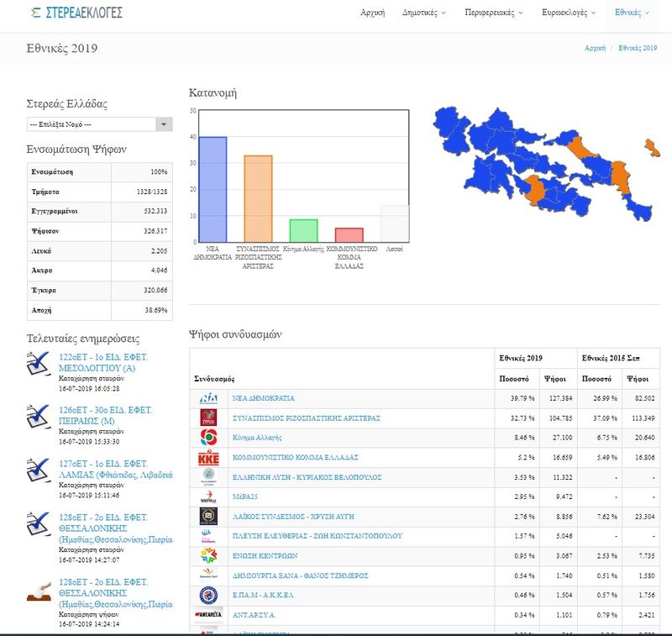Open the Ε.ΠΑ.Μ - Α.Κ.Κ.ΕΛ link
Viewport: 672px width, 636px height.
[263, 596]
